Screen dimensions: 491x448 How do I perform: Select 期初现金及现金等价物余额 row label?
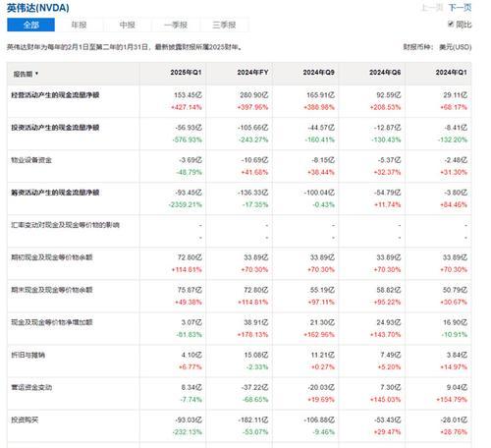pyautogui.click(x=52, y=257)
